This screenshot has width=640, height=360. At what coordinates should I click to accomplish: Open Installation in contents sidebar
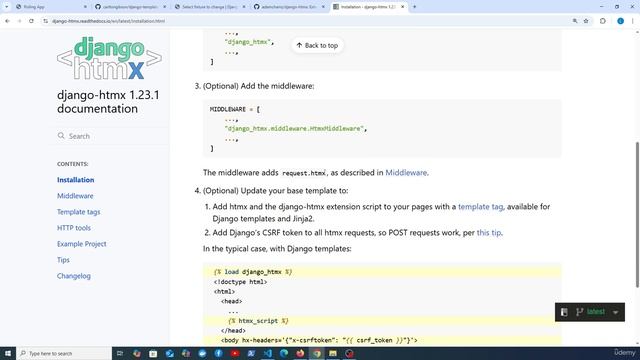coord(76,180)
